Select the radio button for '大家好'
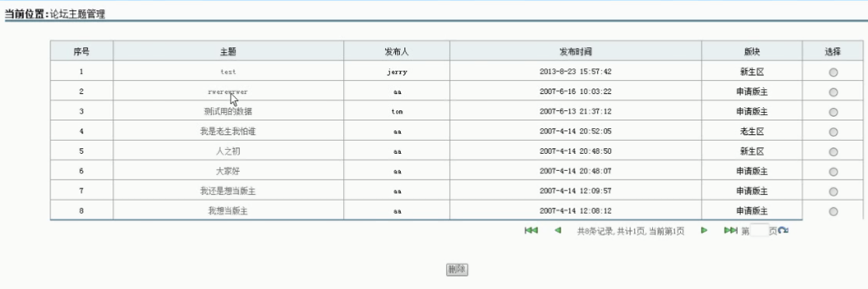 [x=833, y=172]
